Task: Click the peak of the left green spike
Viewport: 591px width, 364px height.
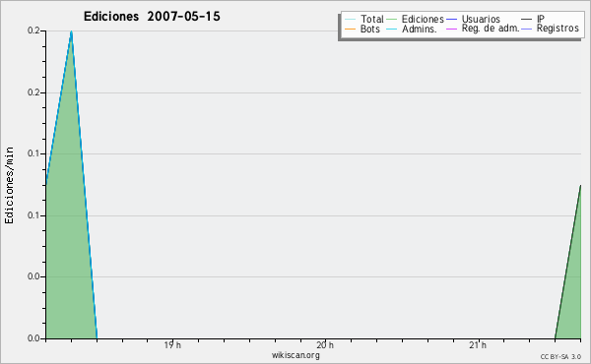Action: 71,32
